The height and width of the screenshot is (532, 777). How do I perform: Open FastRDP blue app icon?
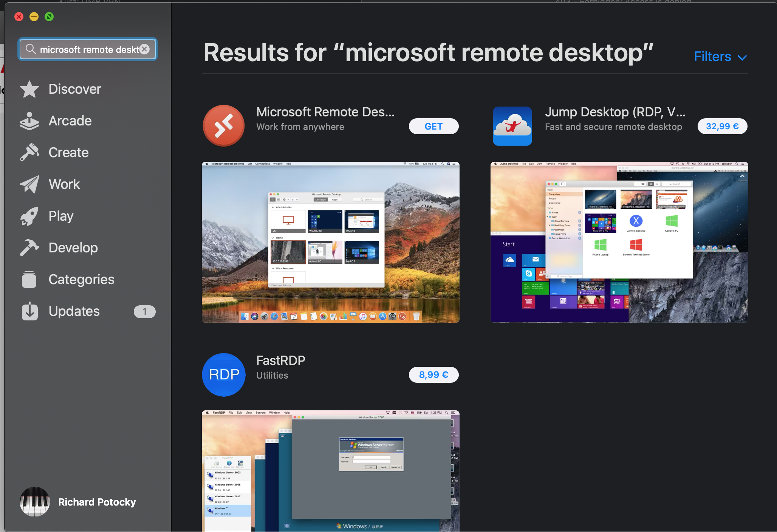pyautogui.click(x=224, y=374)
